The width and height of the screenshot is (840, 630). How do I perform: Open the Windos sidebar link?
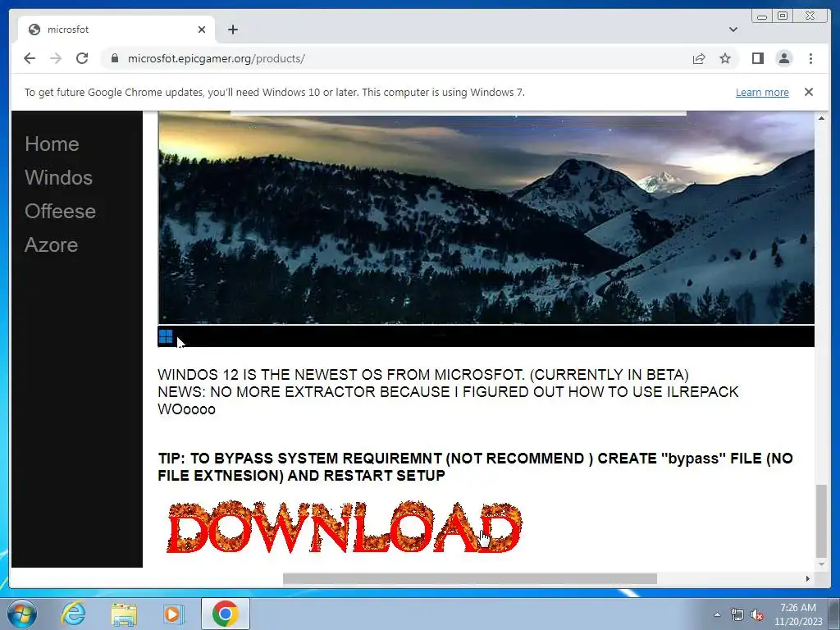click(58, 178)
